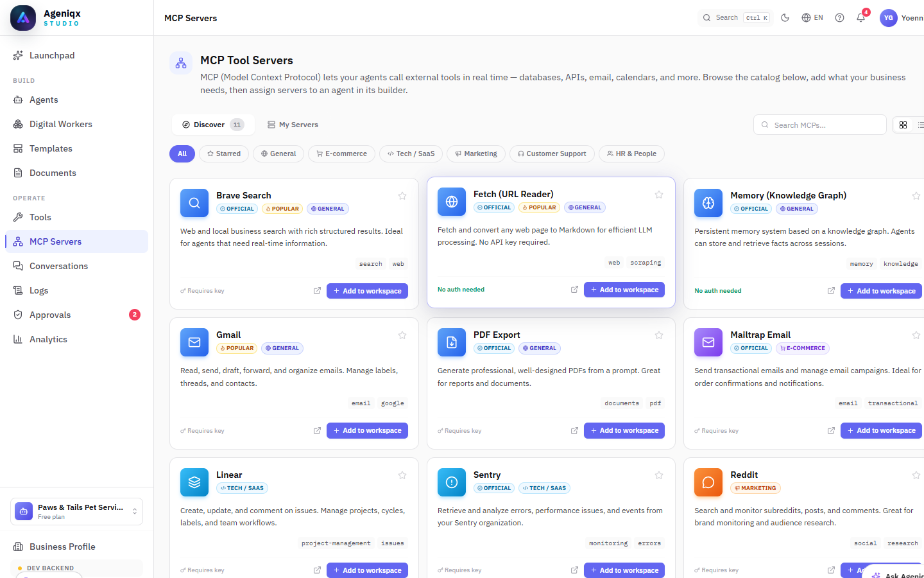This screenshot has width=924, height=578.
Task: Click the Fetch globe icon
Action: click(452, 202)
